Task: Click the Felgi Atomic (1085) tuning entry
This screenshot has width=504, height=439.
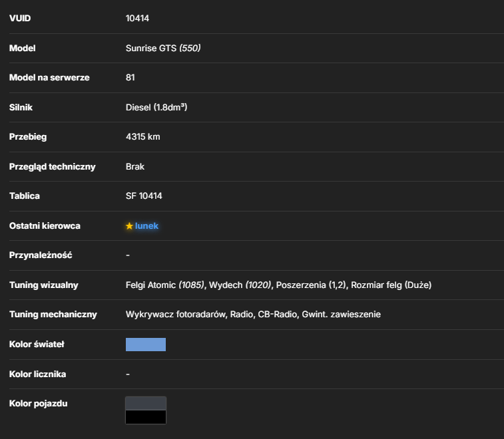Action: click(x=165, y=285)
